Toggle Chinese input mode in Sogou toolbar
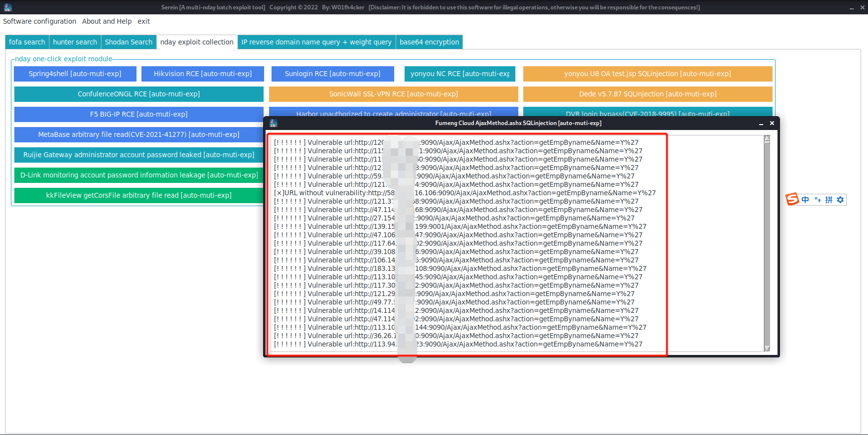Screen dimensions: 868x435 pos(805,200)
